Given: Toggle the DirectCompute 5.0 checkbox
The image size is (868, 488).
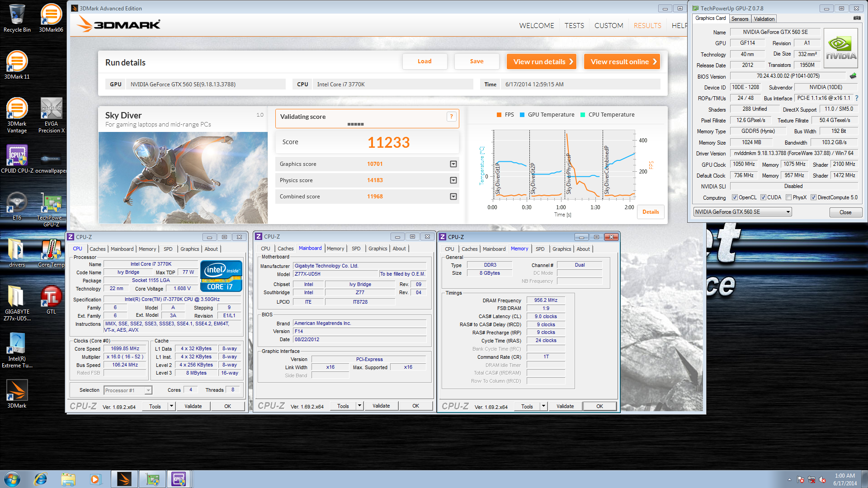Looking at the screenshot, I should click(813, 197).
